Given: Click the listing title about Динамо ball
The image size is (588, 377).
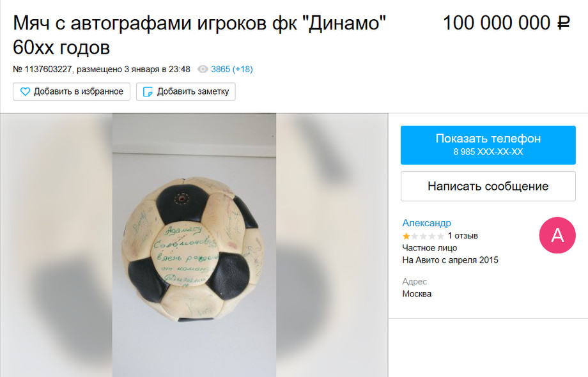Looking at the screenshot, I should coord(199,35).
